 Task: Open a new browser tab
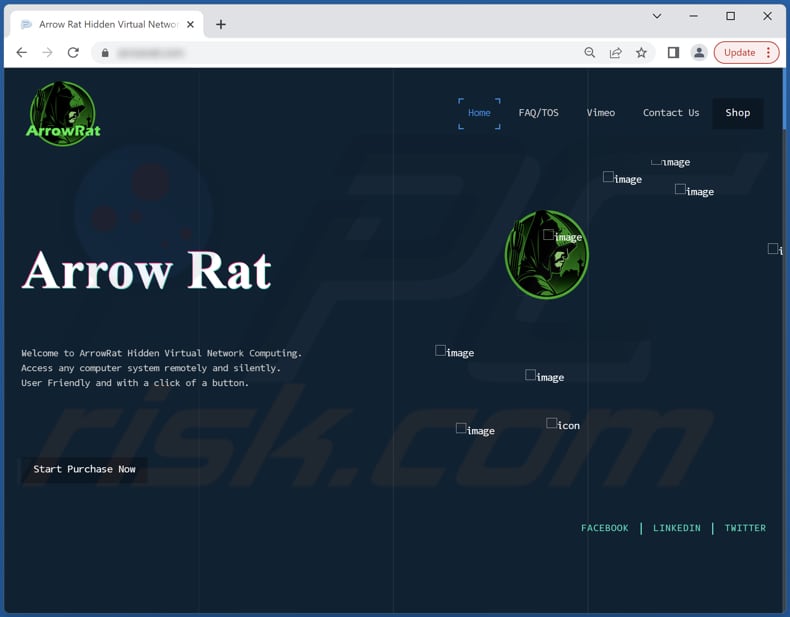(221, 24)
